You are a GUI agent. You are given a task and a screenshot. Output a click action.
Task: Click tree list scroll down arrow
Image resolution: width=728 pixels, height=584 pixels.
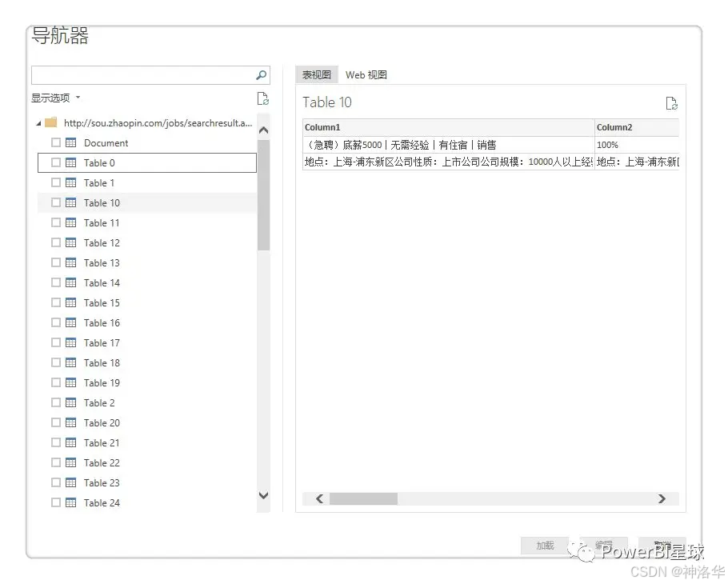pyautogui.click(x=263, y=495)
